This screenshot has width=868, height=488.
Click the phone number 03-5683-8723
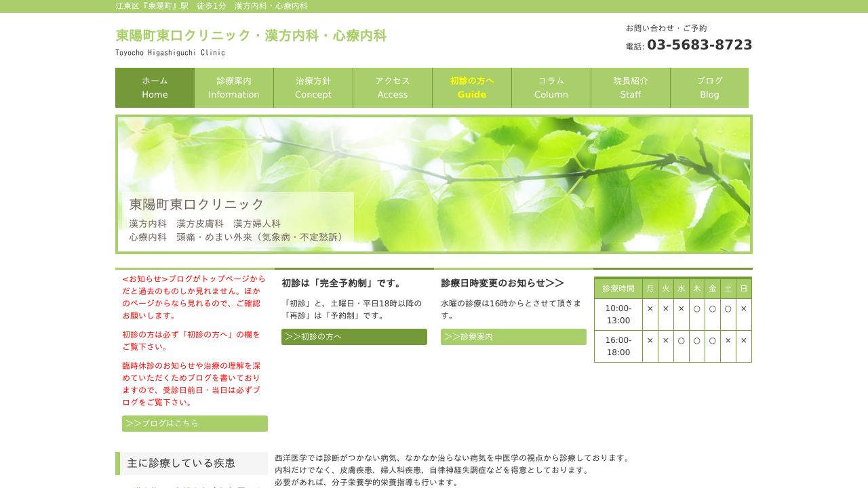click(699, 45)
